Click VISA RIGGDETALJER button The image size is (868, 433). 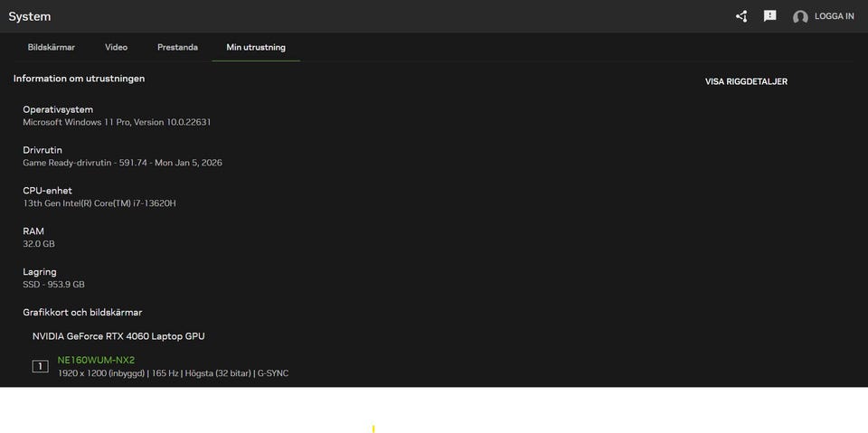(746, 81)
